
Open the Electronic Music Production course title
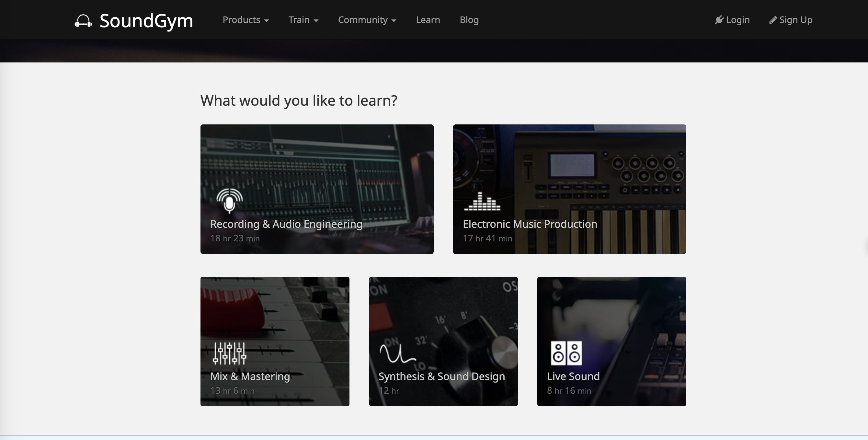(530, 224)
